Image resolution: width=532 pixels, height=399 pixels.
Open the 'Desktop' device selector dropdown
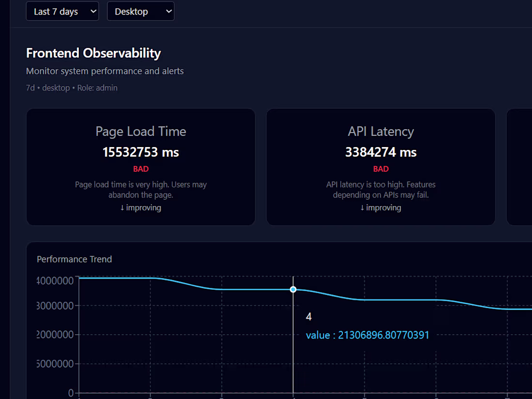click(x=140, y=11)
